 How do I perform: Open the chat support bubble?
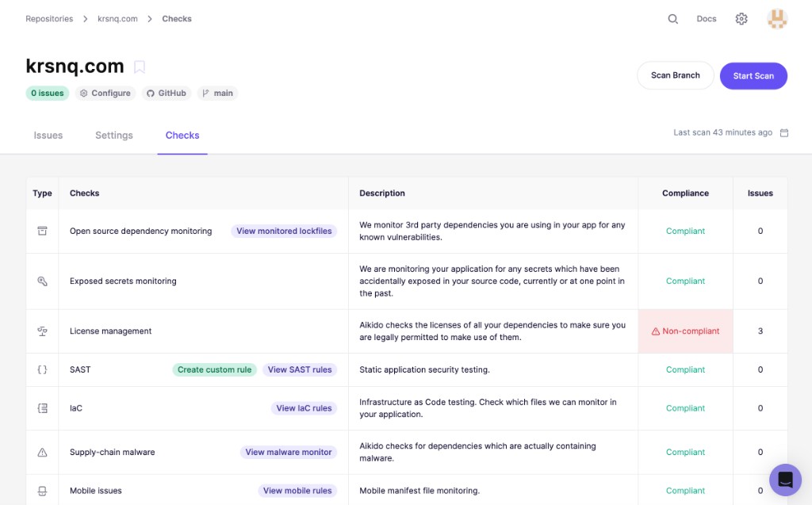[785, 480]
